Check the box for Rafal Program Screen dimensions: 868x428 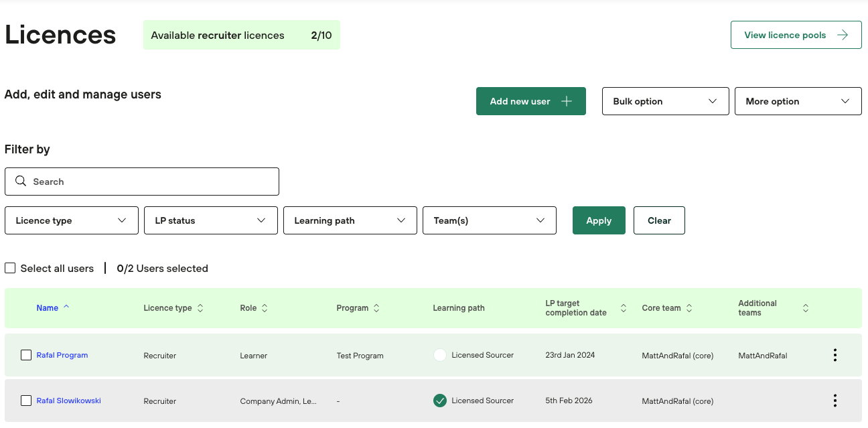coord(26,355)
